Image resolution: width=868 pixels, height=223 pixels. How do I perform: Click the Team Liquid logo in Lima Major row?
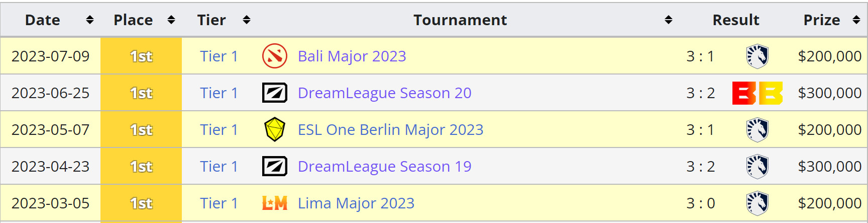757,203
